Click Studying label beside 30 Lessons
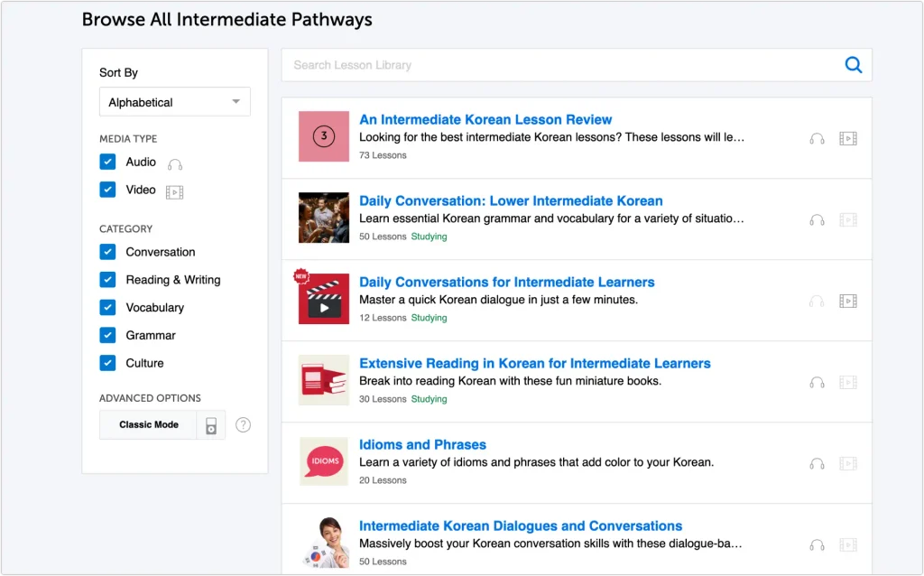This screenshot has height=576, width=924. (429, 400)
